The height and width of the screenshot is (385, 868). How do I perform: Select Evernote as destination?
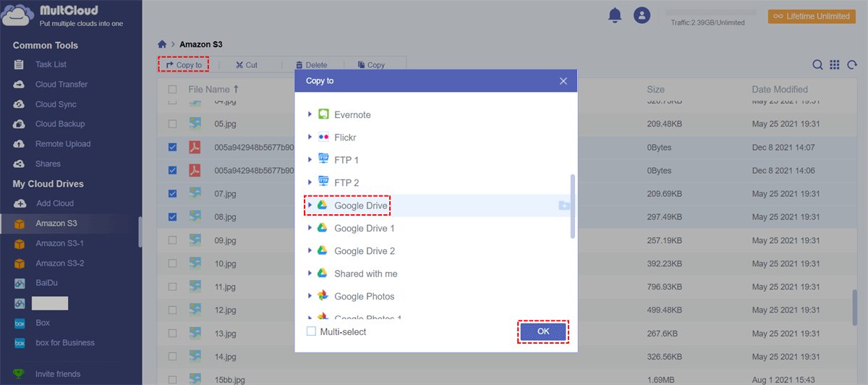pos(352,115)
